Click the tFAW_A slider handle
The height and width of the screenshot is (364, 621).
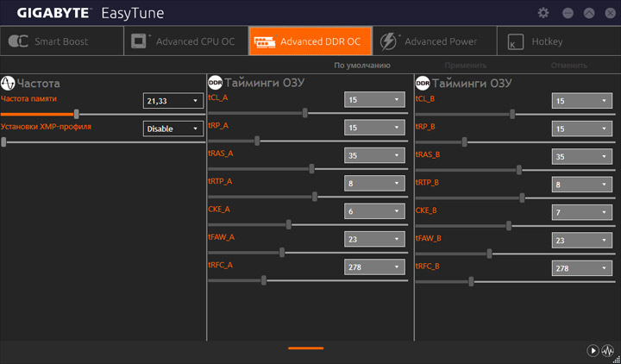281,253
